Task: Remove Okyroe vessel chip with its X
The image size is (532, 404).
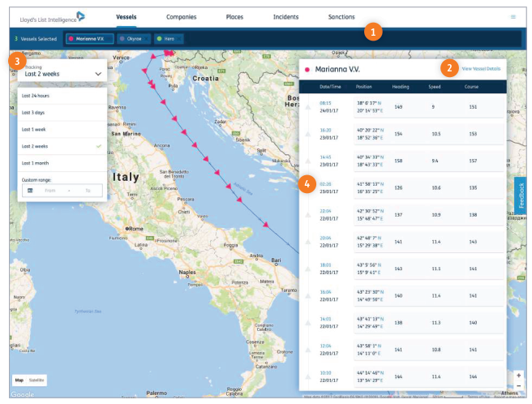Action: pyautogui.click(x=146, y=39)
